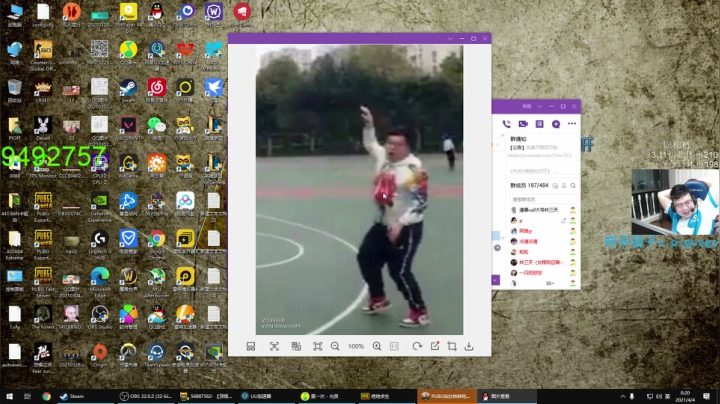Screen dimensions: 720x404
Task: Open the PotPlayer desktop shortcut
Action: (x=128, y=17)
